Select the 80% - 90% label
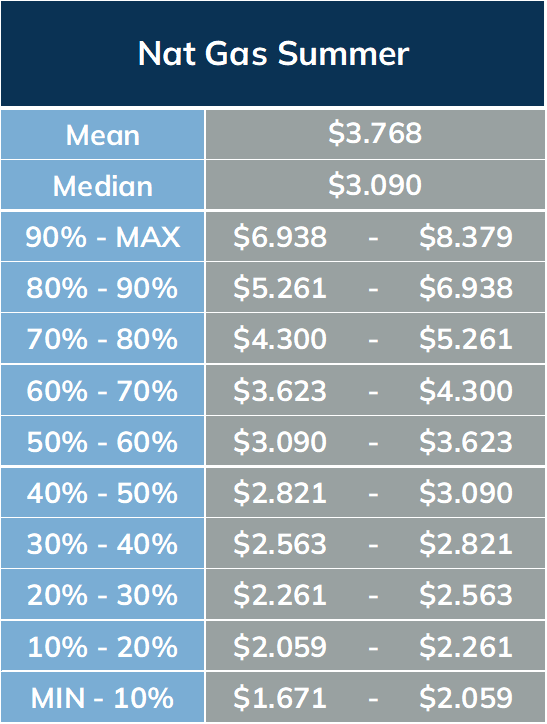This screenshot has width=547, height=724. click(102, 288)
